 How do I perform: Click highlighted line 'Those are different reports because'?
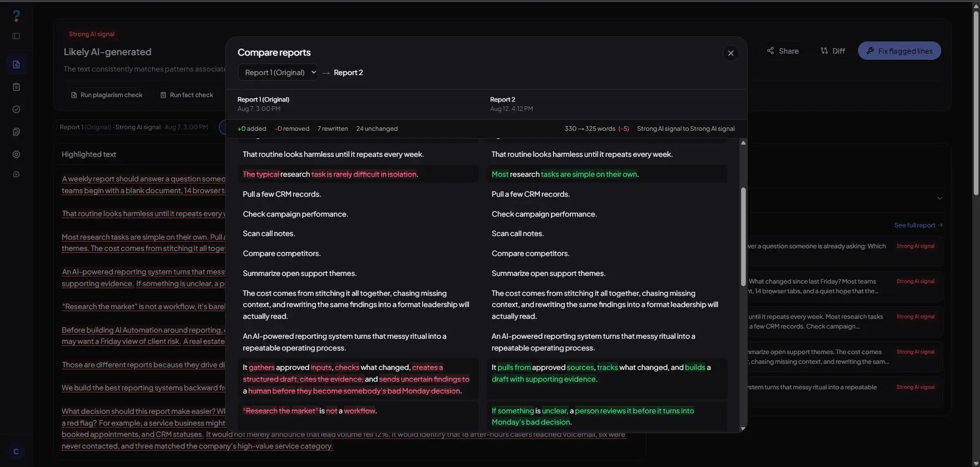(143, 365)
